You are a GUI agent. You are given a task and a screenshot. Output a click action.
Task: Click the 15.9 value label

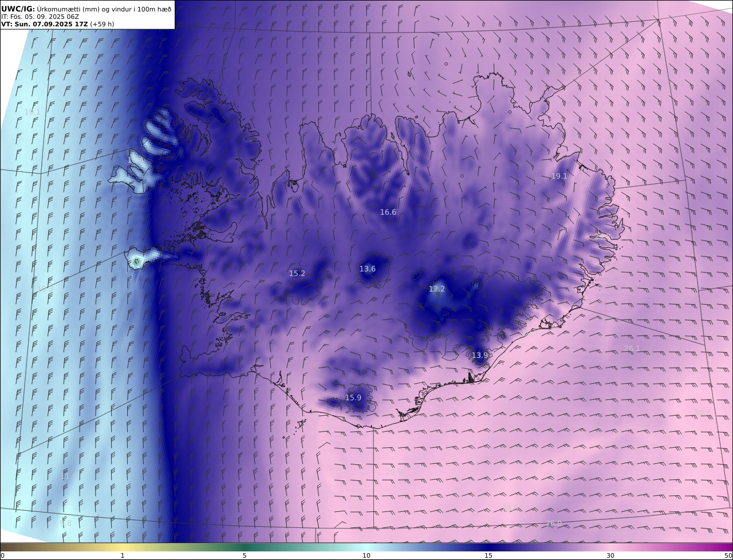pyautogui.click(x=353, y=397)
